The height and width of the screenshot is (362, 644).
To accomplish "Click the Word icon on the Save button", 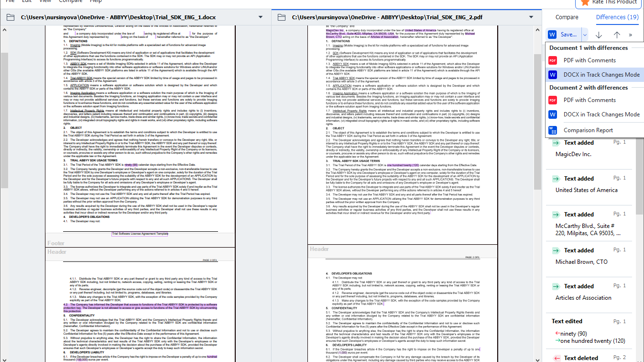I will [x=552, y=35].
